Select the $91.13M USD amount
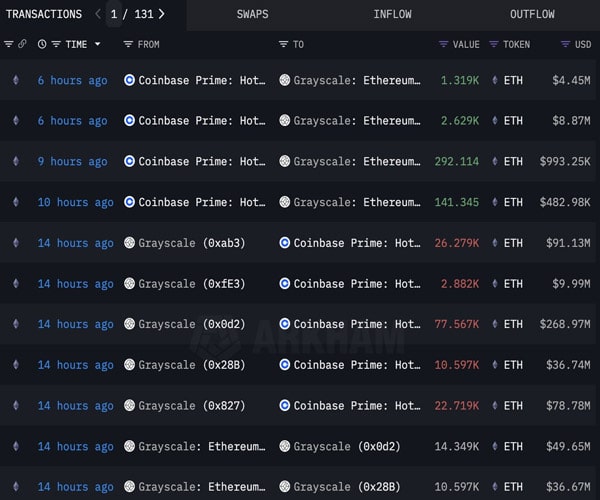 568,243
